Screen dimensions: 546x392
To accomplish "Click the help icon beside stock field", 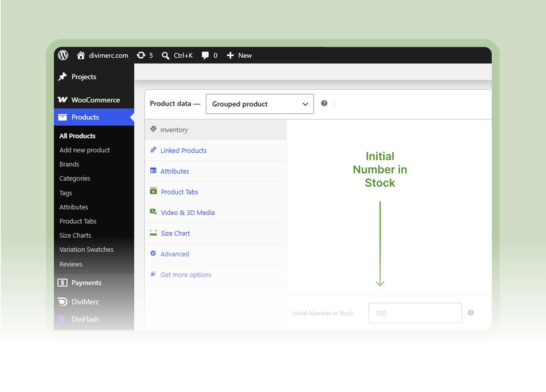I will (x=471, y=312).
